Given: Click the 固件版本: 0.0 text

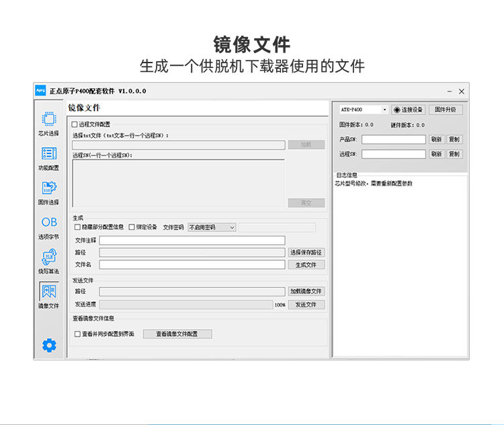Looking at the screenshot, I should [356, 125].
